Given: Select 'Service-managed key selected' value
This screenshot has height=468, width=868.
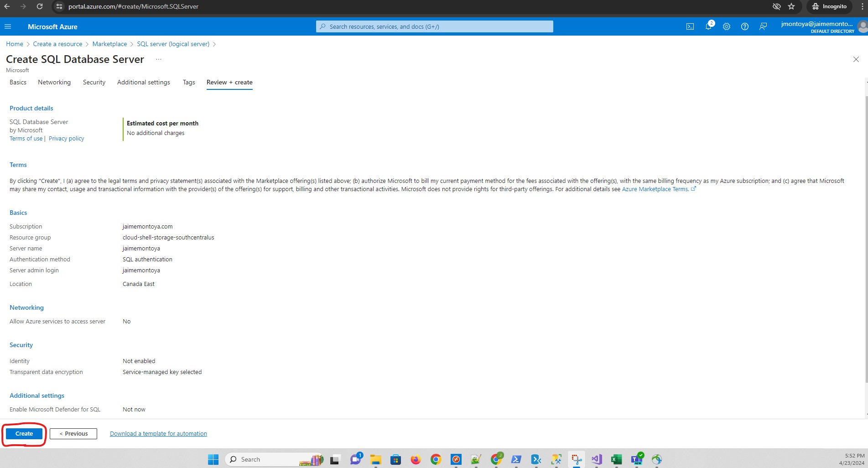Looking at the screenshot, I should point(162,372).
